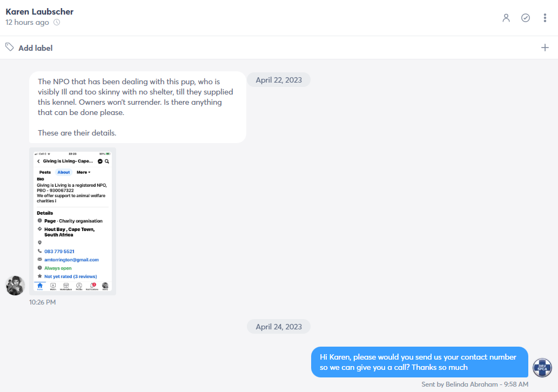The width and height of the screenshot is (558, 392).
Task: Open Karen Laubscher's contact name
Action: tap(39, 11)
